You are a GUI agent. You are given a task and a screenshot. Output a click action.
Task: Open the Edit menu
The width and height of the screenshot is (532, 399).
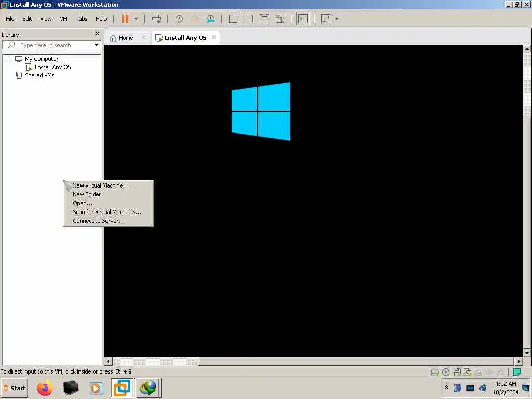click(27, 19)
